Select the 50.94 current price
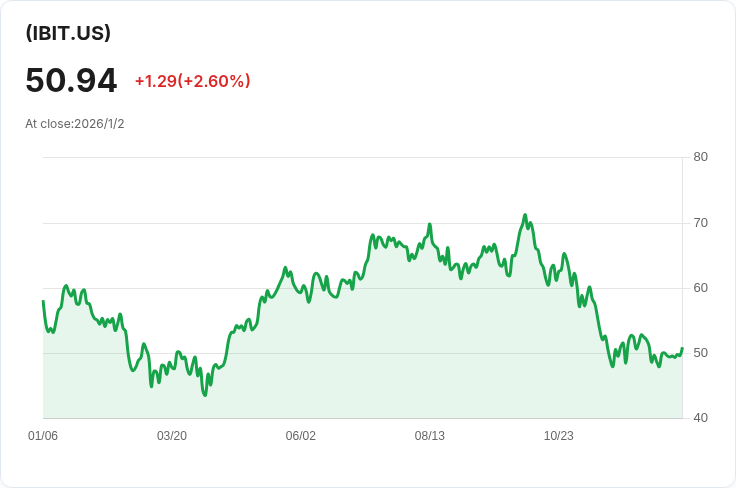The width and height of the screenshot is (736, 488). [71, 81]
